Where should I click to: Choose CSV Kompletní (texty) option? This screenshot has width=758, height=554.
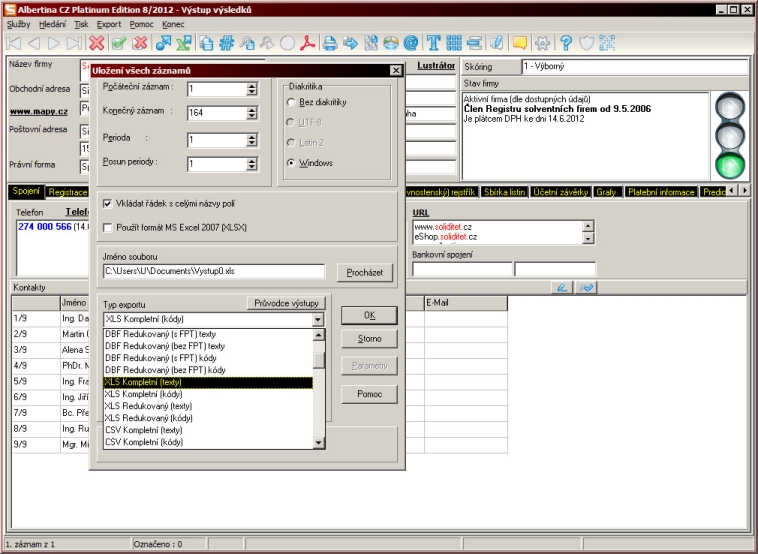208,430
